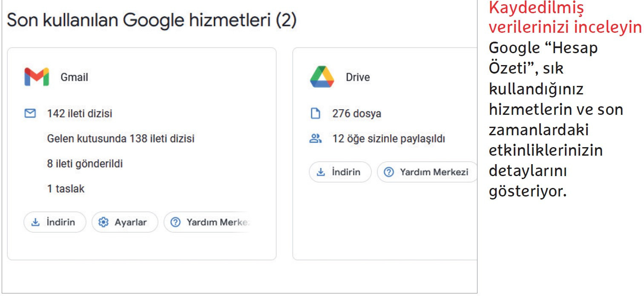Select 'Gelen kutusunda 138 ileti dizisi' line

[121, 139]
